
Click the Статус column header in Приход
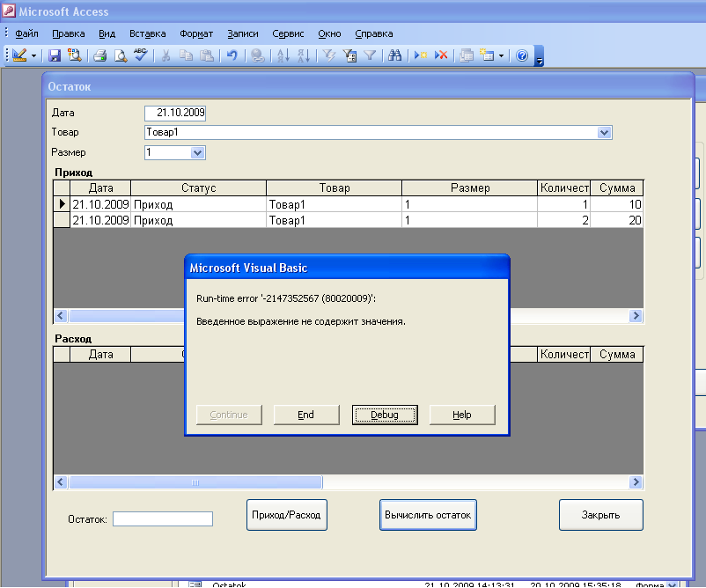[199, 187]
